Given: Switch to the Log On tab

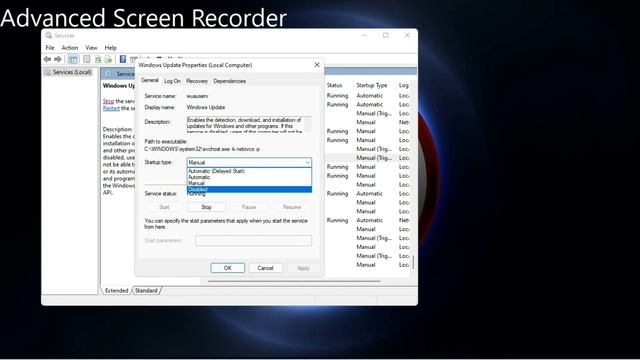Looking at the screenshot, I should (x=172, y=81).
